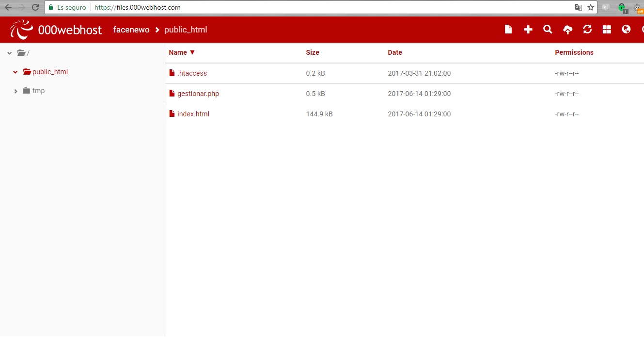Click the green secure lock icon

51,7
